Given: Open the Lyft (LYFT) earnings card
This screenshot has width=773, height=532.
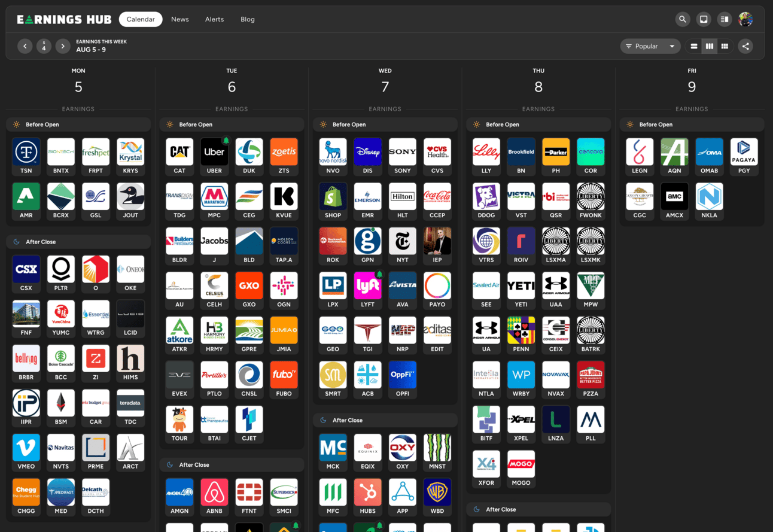Looking at the screenshot, I should tap(368, 290).
